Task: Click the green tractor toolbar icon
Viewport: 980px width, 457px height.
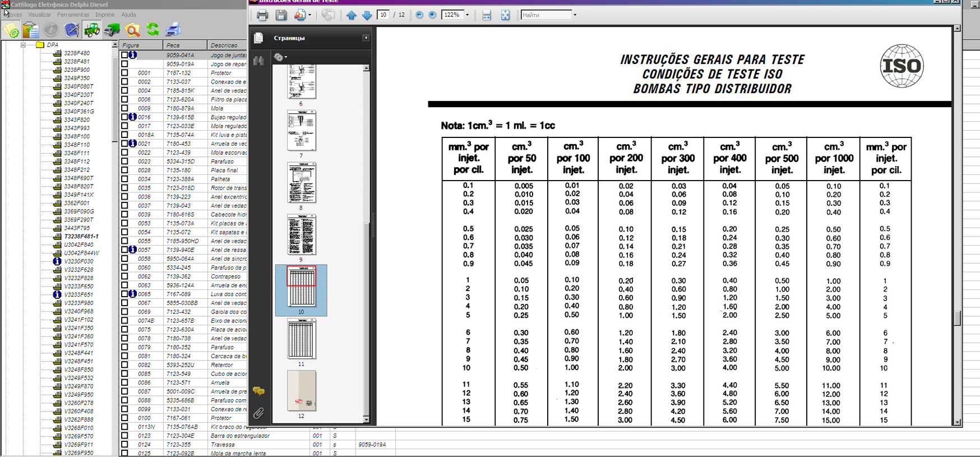Action: pos(91,30)
